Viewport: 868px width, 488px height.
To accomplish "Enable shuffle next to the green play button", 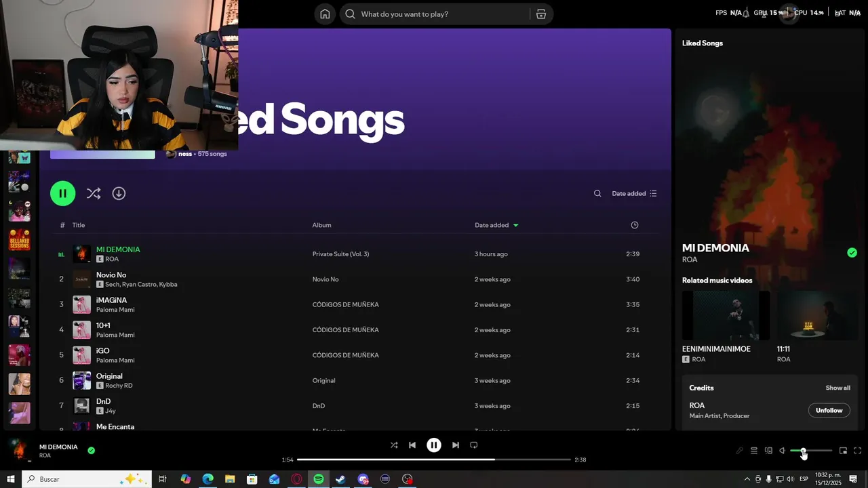I will 94,193.
